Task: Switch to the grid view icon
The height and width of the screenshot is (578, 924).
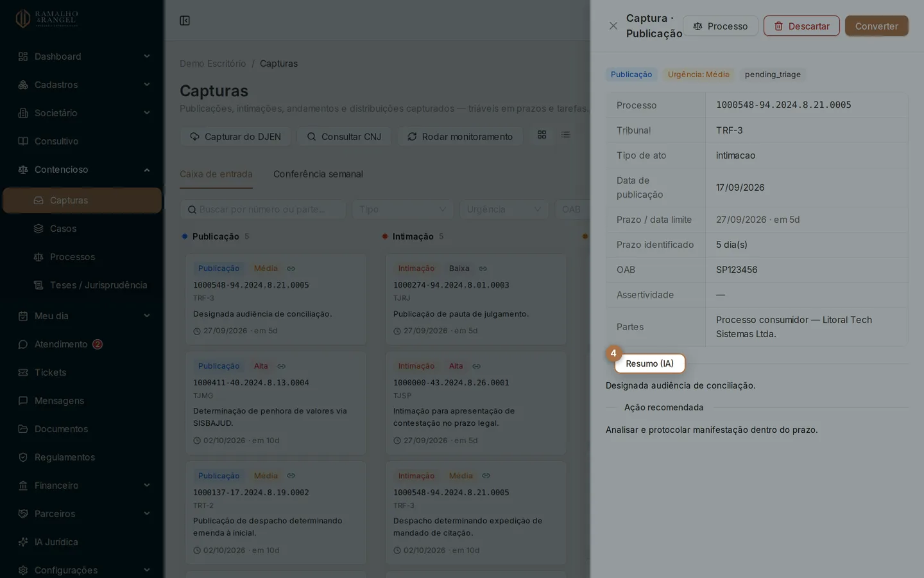Action: pyautogui.click(x=542, y=135)
